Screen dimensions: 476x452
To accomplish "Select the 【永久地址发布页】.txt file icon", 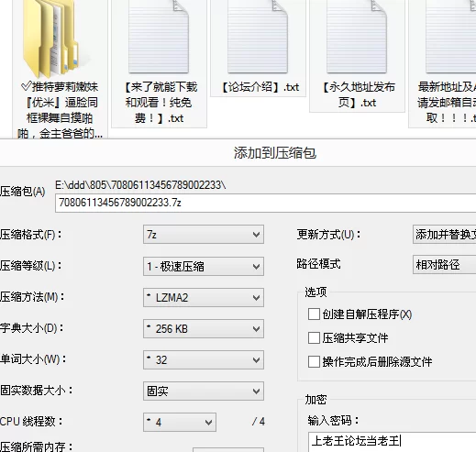I will tap(357, 37).
